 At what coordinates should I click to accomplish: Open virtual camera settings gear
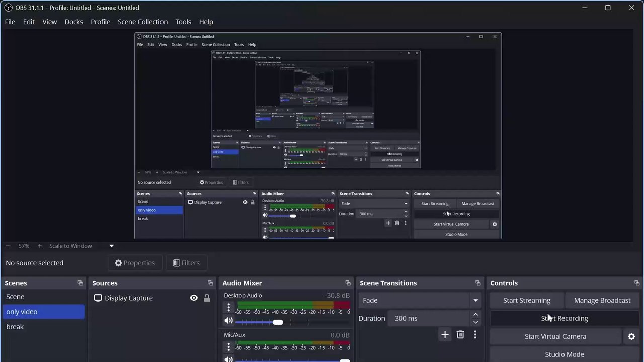(x=631, y=336)
